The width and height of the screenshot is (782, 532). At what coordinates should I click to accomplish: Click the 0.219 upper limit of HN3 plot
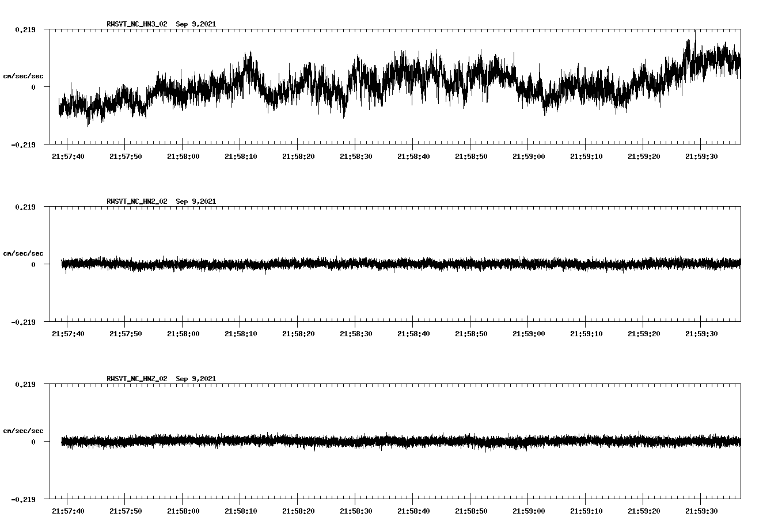point(25,29)
